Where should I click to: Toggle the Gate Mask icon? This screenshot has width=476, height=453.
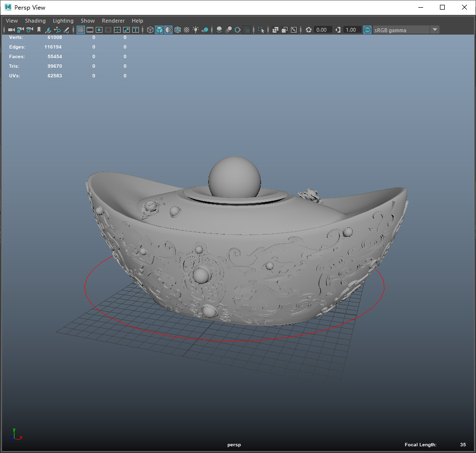[108, 30]
